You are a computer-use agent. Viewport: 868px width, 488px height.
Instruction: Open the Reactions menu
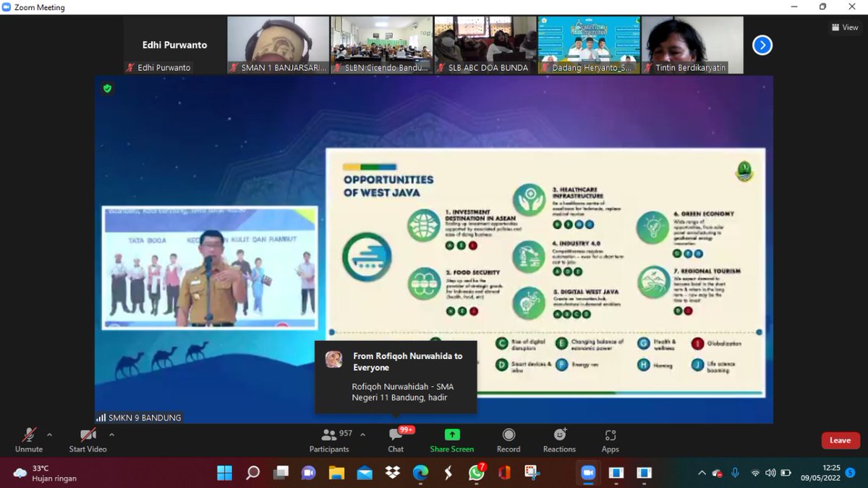pos(559,439)
